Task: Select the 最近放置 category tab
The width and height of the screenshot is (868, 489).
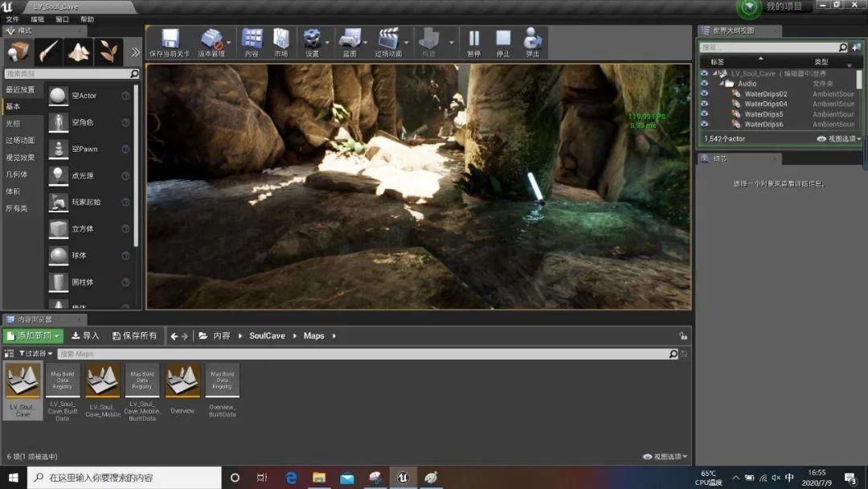Action: pyautogui.click(x=23, y=90)
